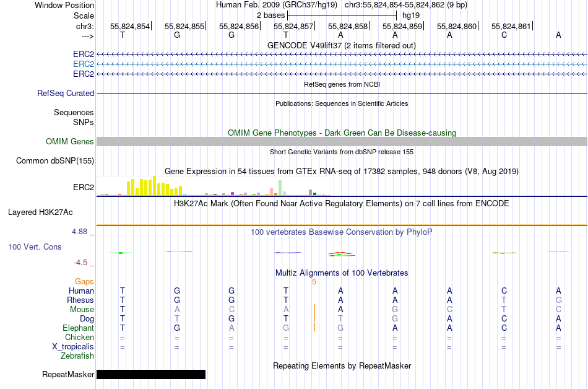This screenshot has width=588, height=389.
Task: Click position label 55,824,856
Action: pyautogui.click(x=239, y=26)
